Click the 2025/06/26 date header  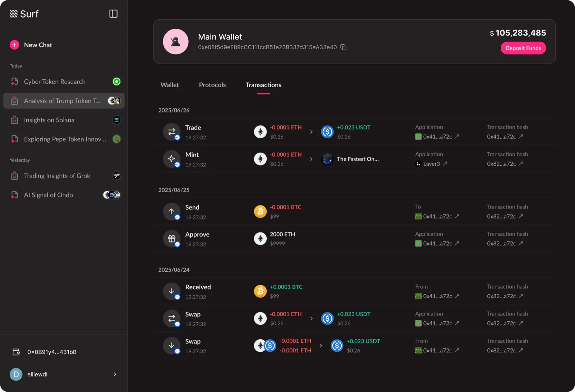coord(174,110)
